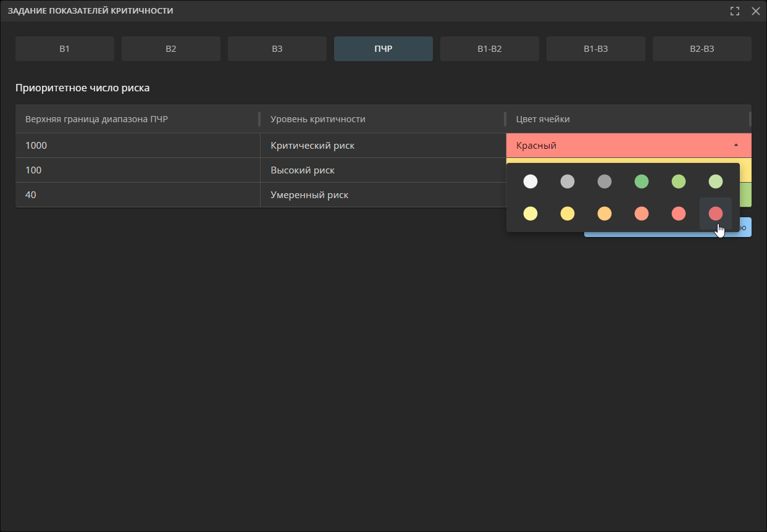Pick the salmon swatch

coord(642,214)
